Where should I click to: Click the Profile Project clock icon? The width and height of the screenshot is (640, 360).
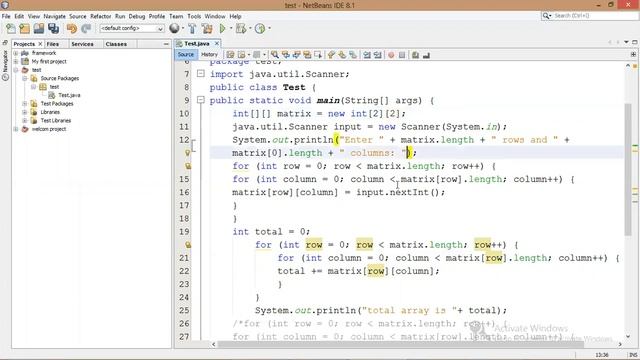(x=260, y=28)
